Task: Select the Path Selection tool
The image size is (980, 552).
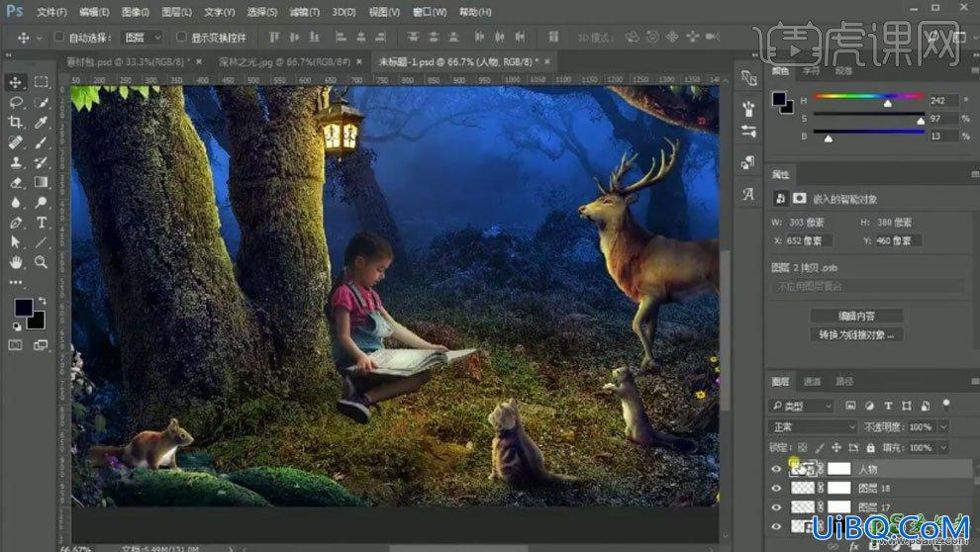Action: click(16, 242)
